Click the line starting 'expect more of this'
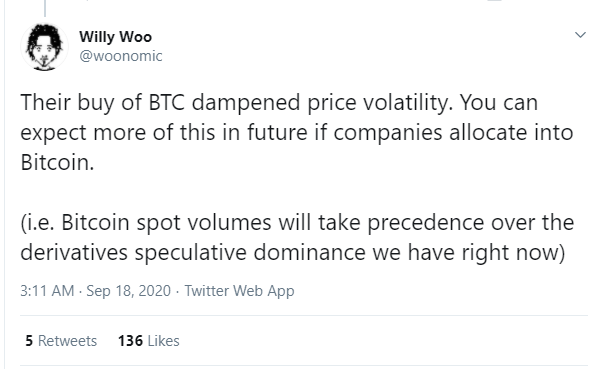This screenshot has height=369, width=601. (x=297, y=133)
